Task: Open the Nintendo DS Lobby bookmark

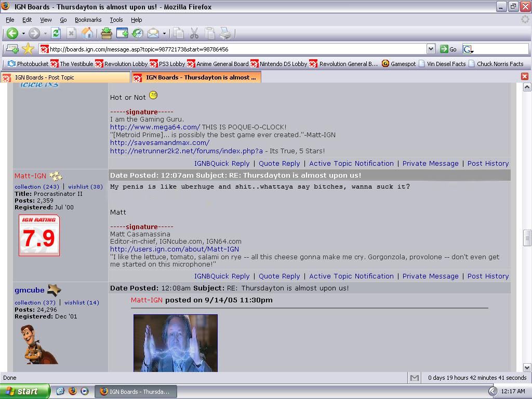Action: pos(278,64)
